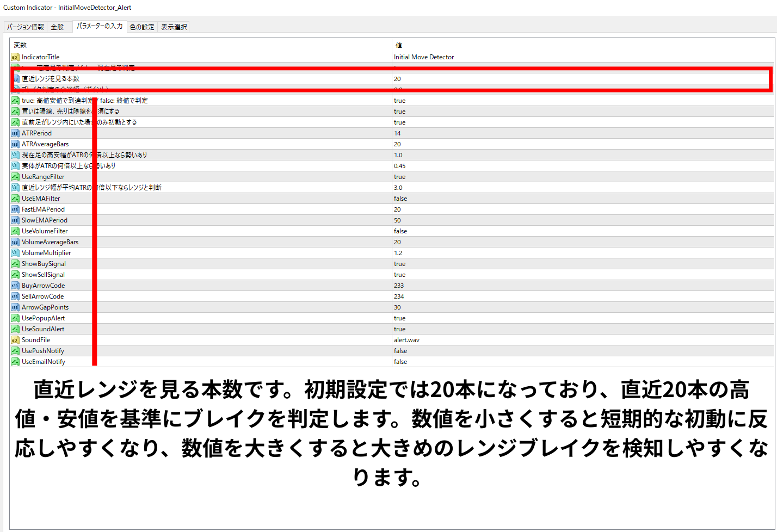The height and width of the screenshot is (532, 777).
Task: Click the 値 column header
Action: pos(398,45)
